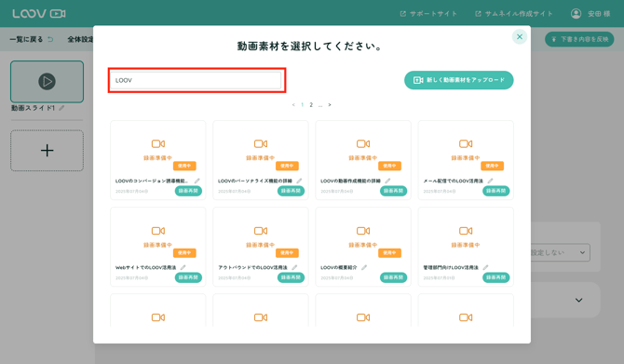Resume recording for WebサイトでのLOOV活用法

[188, 277]
